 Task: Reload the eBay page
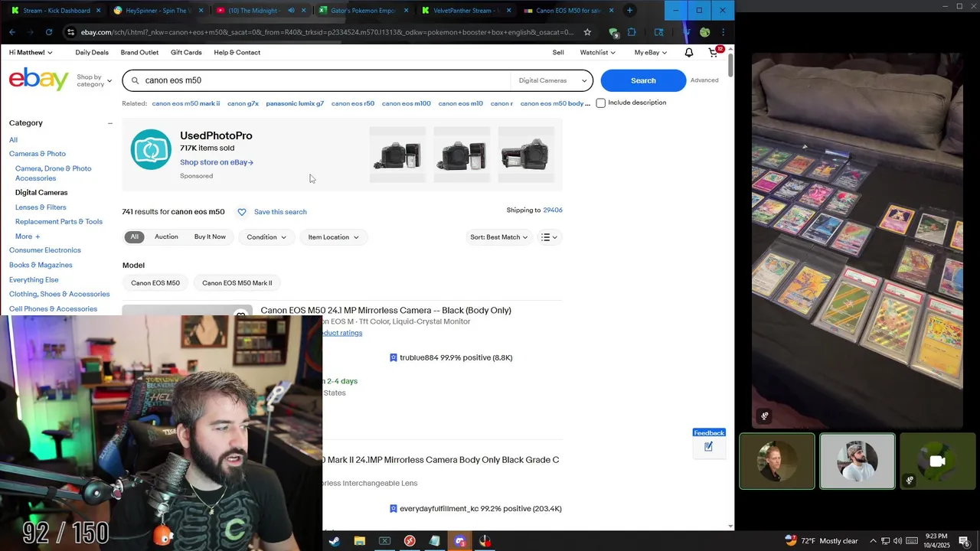tap(49, 32)
